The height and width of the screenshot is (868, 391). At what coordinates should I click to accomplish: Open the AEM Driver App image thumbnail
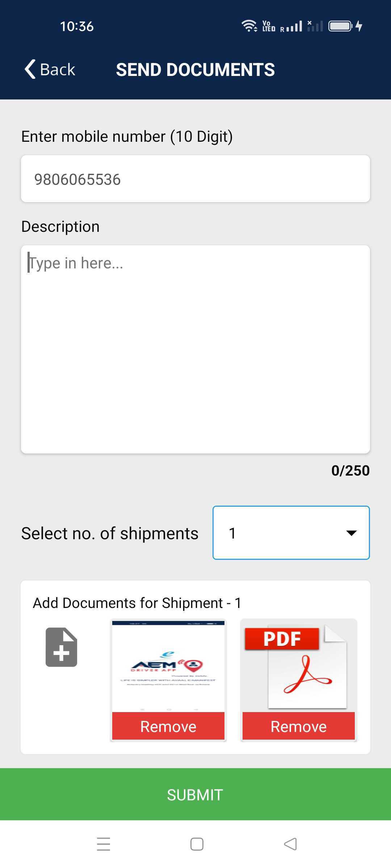point(168,666)
